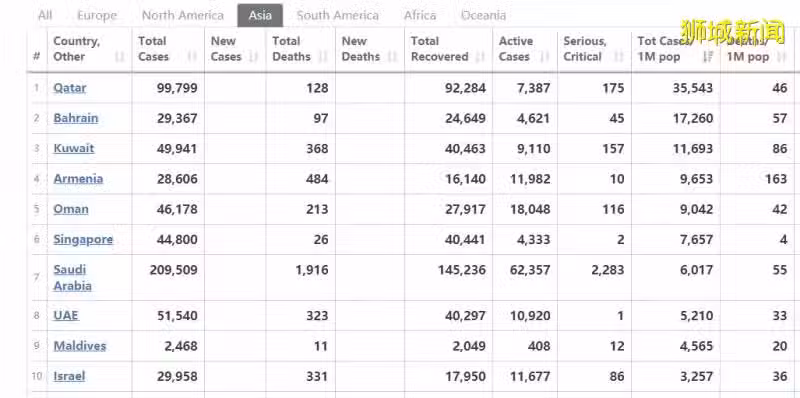The image size is (800, 398).
Task: Sort by Total Recovered arrow icon
Action: 480,57
